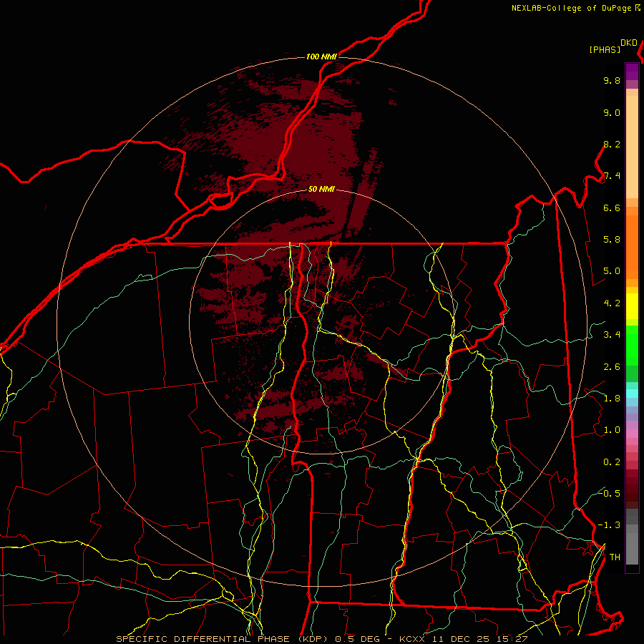
Task: Click the 1.0 value on the color scale
Action: pyautogui.click(x=612, y=431)
